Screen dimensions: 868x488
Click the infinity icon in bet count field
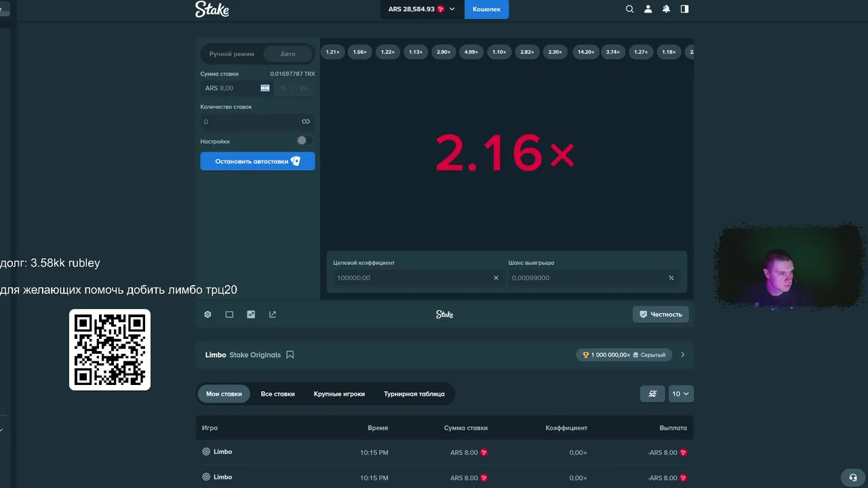[x=306, y=122]
